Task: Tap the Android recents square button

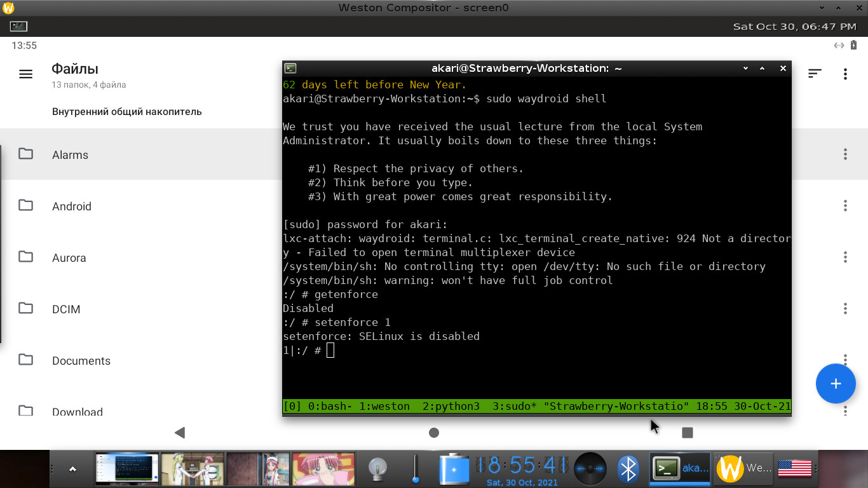Action: pyautogui.click(x=687, y=433)
